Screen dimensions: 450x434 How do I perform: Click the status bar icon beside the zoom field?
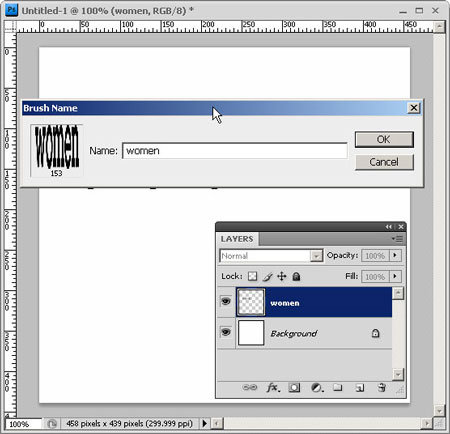click(x=52, y=424)
